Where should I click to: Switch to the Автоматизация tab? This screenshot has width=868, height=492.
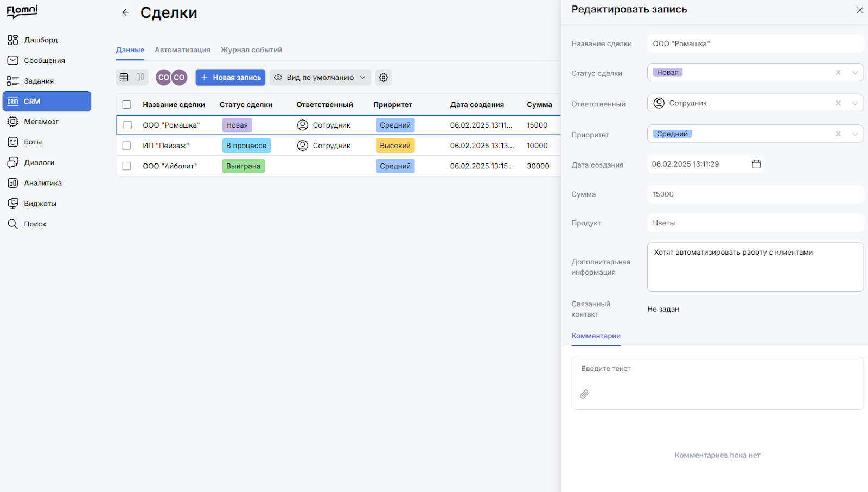(182, 50)
